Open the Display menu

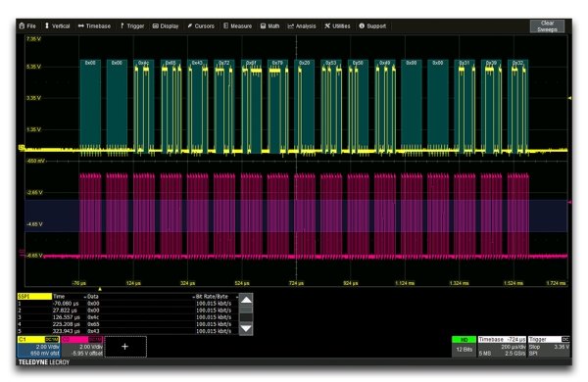[166, 25]
